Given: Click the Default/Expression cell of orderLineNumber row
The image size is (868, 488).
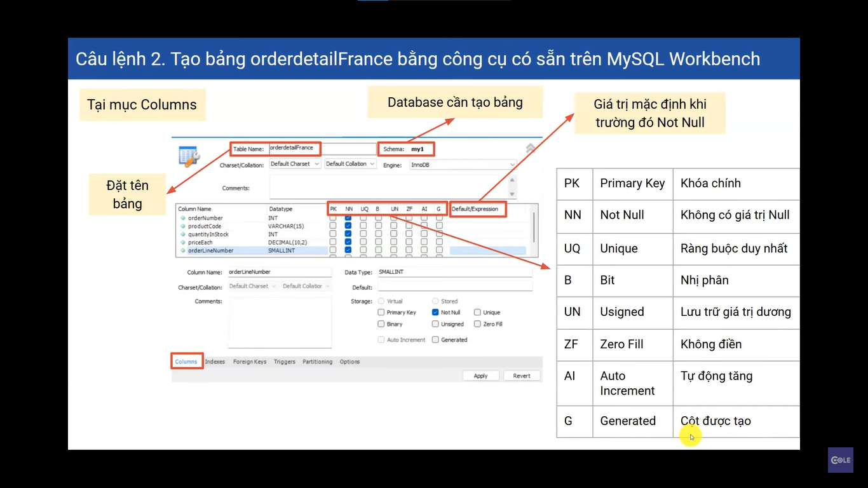Looking at the screenshot, I should click(x=488, y=250).
